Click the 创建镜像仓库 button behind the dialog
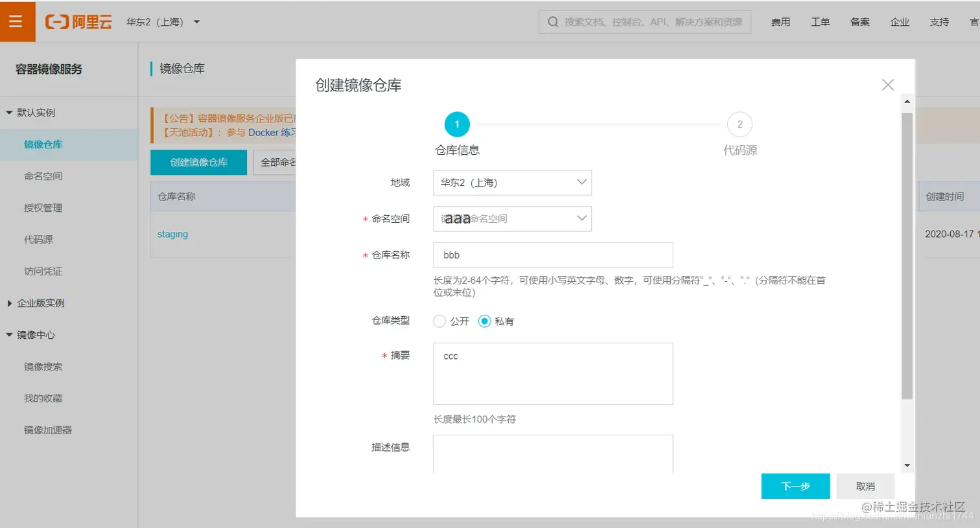Screen dimensions: 980x528 point(198,163)
